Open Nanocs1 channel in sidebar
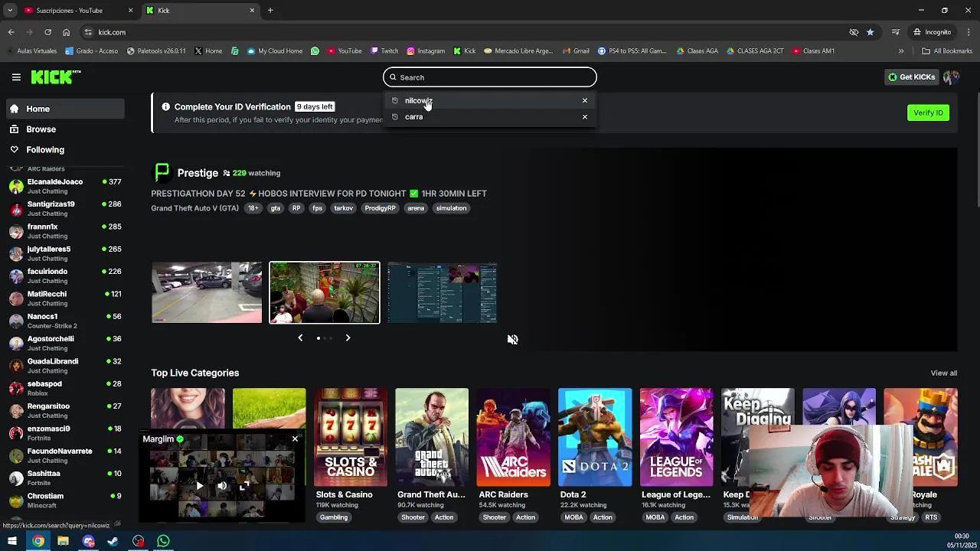980x551 pixels. (65, 321)
